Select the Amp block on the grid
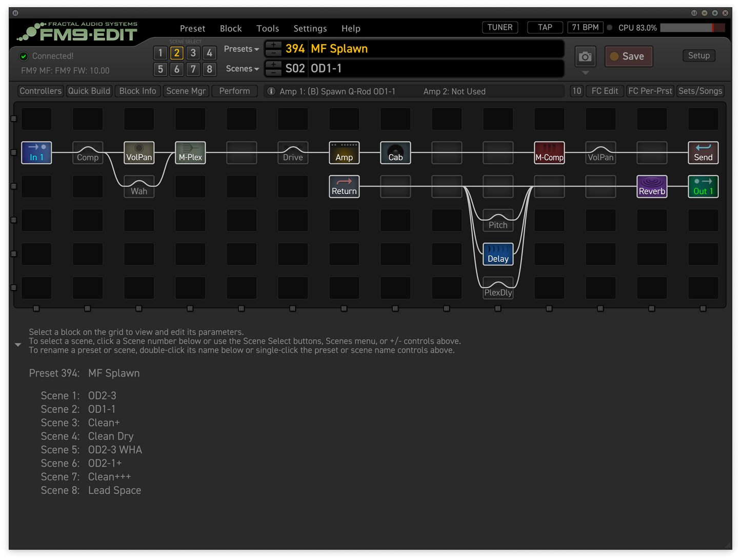741x560 pixels. point(344,153)
